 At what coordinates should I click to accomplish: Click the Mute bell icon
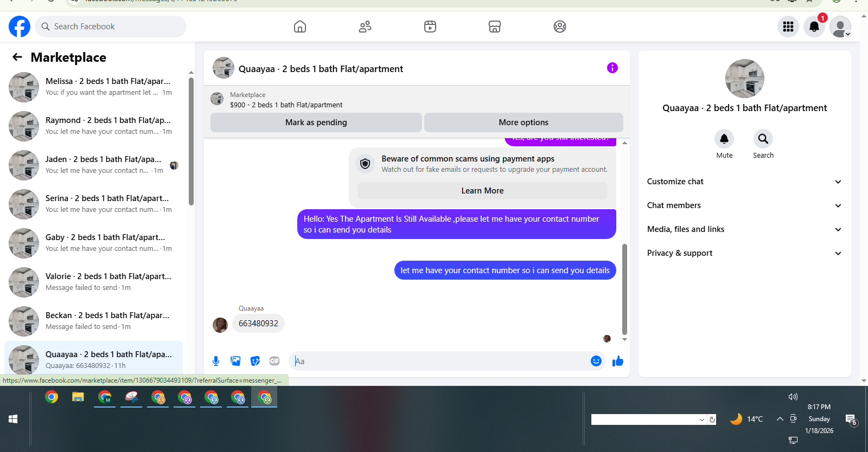click(x=724, y=139)
